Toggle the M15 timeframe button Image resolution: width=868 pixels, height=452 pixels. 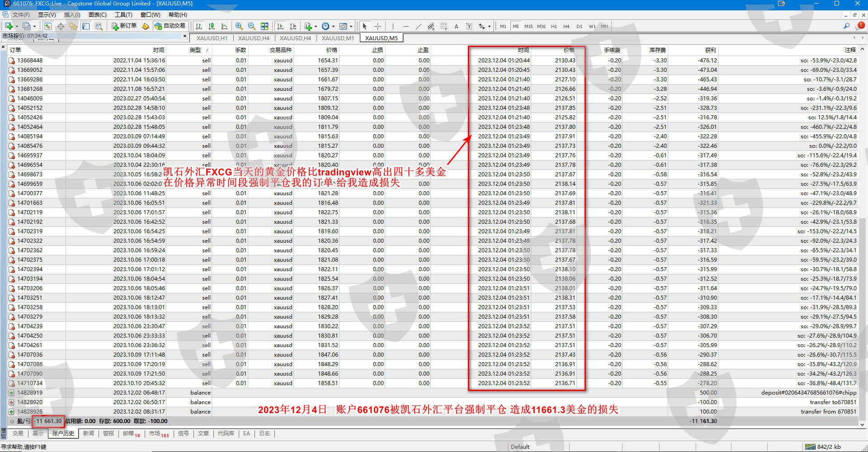pos(528,26)
